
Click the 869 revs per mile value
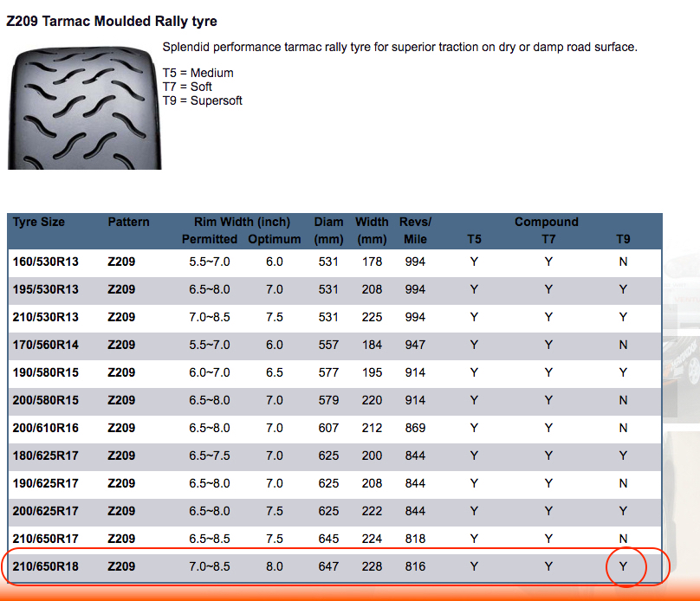point(415,428)
